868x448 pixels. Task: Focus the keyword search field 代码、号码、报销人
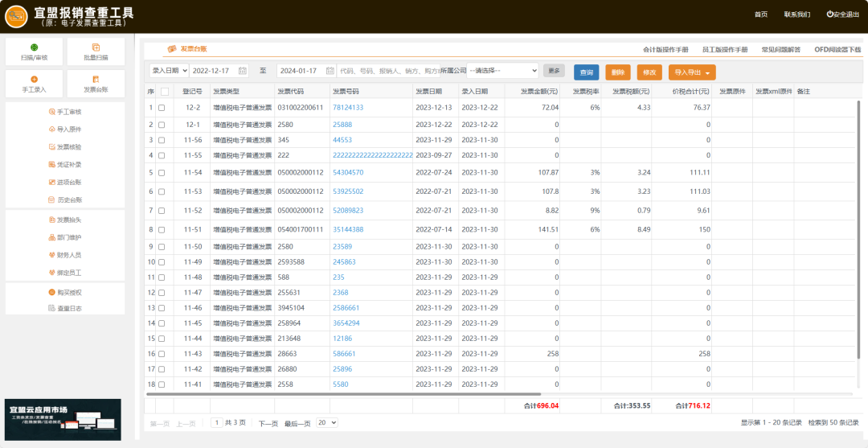[x=389, y=71]
